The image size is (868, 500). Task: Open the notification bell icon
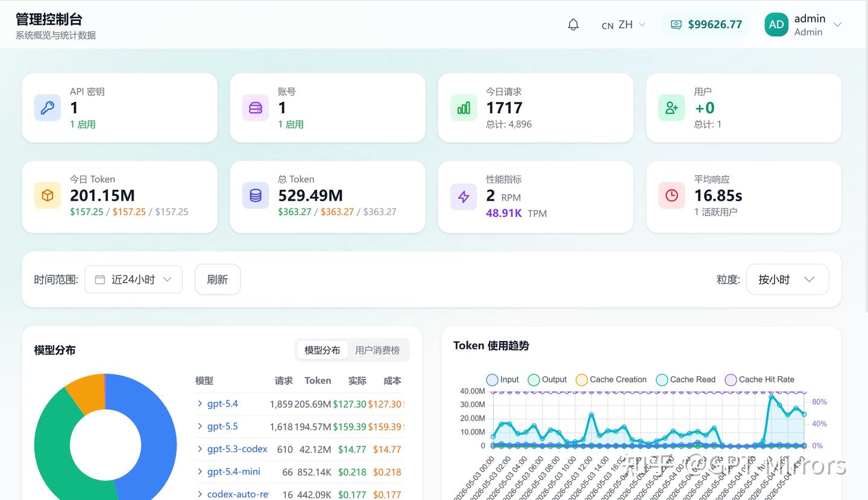point(573,25)
